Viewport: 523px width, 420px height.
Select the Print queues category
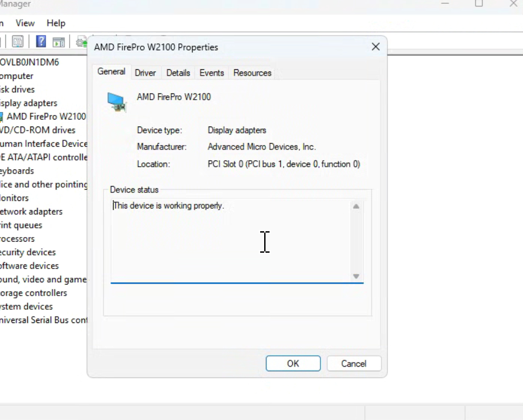[21, 225]
